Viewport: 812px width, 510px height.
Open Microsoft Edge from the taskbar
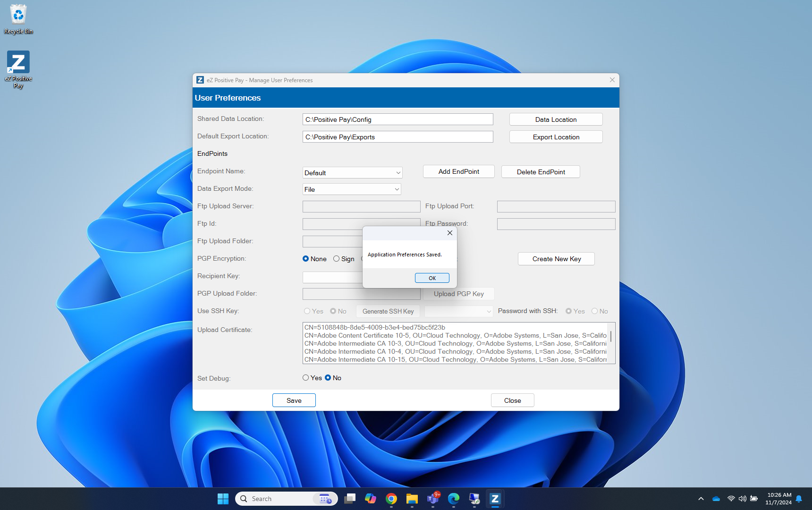[x=453, y=499]
